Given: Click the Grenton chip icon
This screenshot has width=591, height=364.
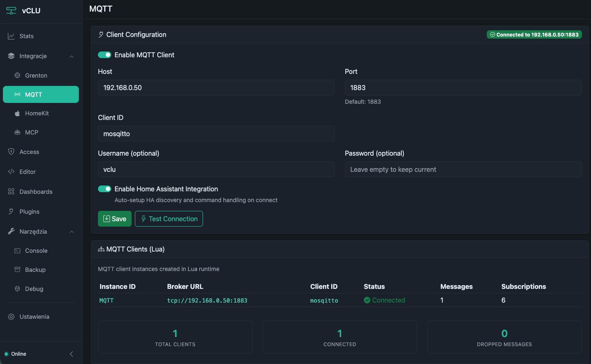Looking at the screenshot, I should click(x=17, y=76).
